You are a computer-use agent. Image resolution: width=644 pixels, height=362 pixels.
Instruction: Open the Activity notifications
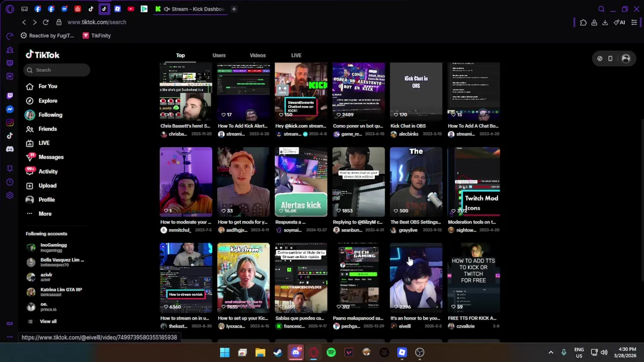tap(42, 171)
